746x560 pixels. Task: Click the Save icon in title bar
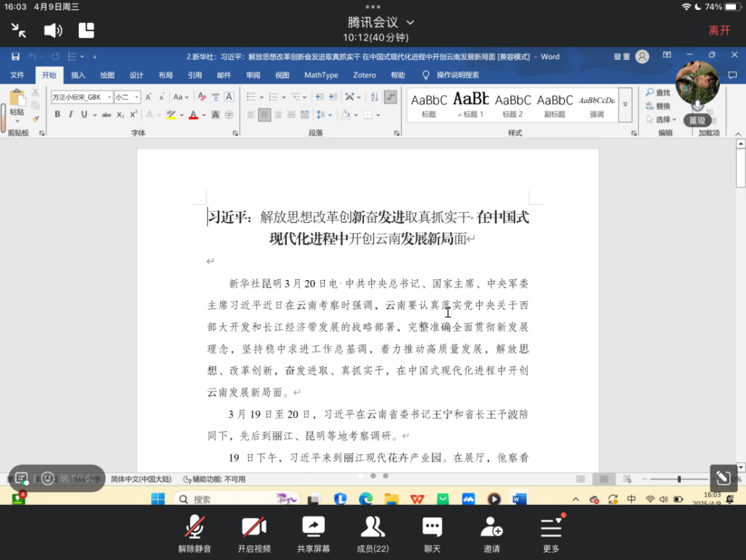coord(15,56)
